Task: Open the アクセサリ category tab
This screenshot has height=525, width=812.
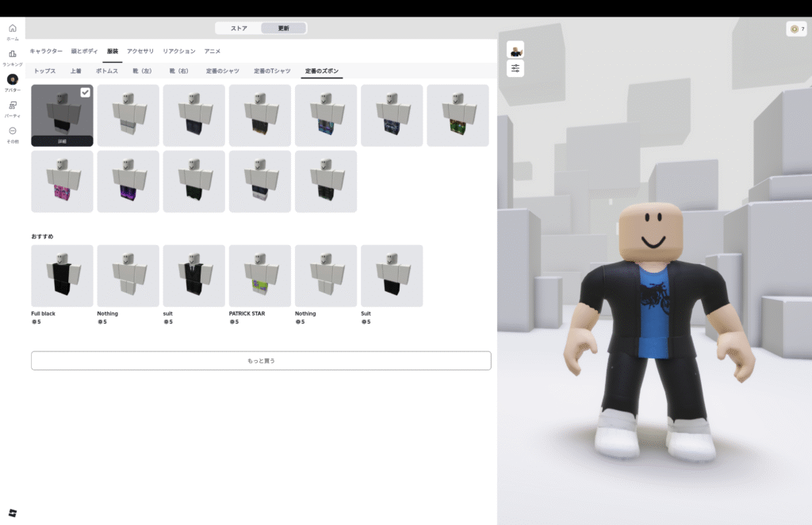Action: coord(140,51)
